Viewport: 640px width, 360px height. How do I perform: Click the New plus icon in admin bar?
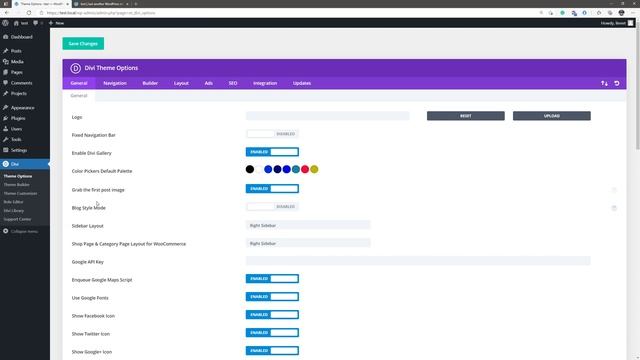click(51, 23)
